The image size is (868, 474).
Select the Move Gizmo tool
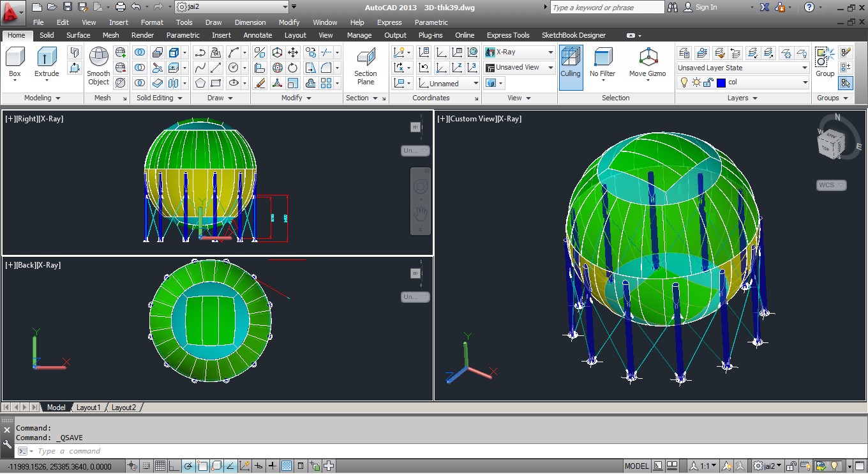[x=647, y=63]
